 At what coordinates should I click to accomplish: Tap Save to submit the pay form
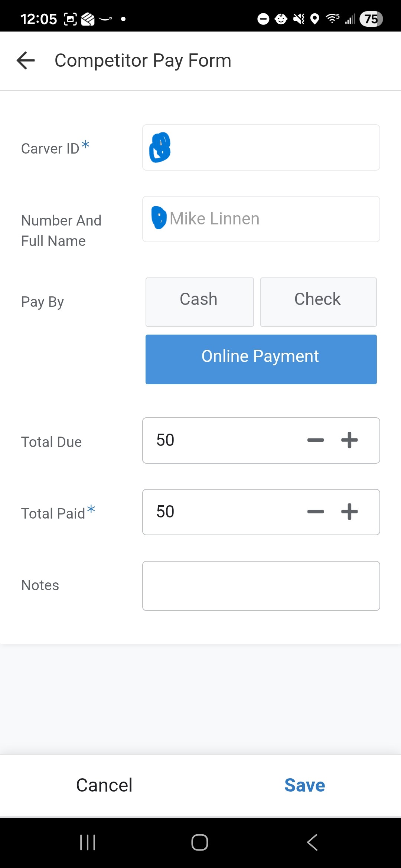click(304, 785)
